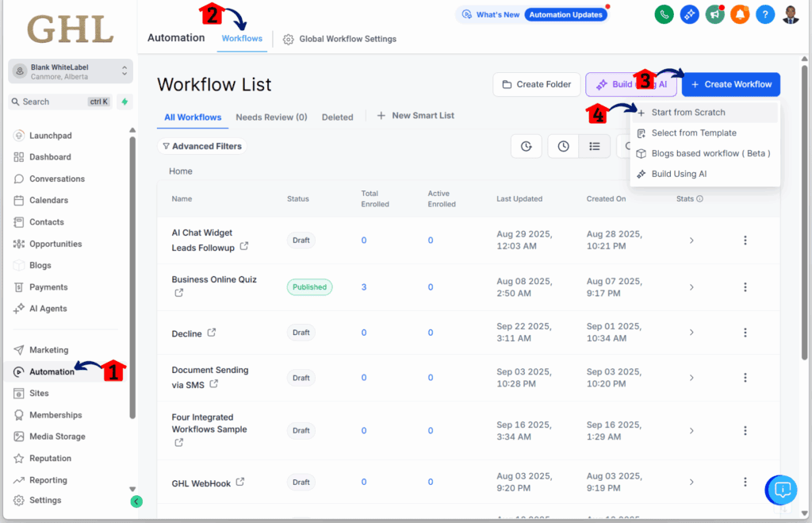Expand stats chevron for GHL WebHook row
This screenshot has width=812, height=523.
coord(691,482)
